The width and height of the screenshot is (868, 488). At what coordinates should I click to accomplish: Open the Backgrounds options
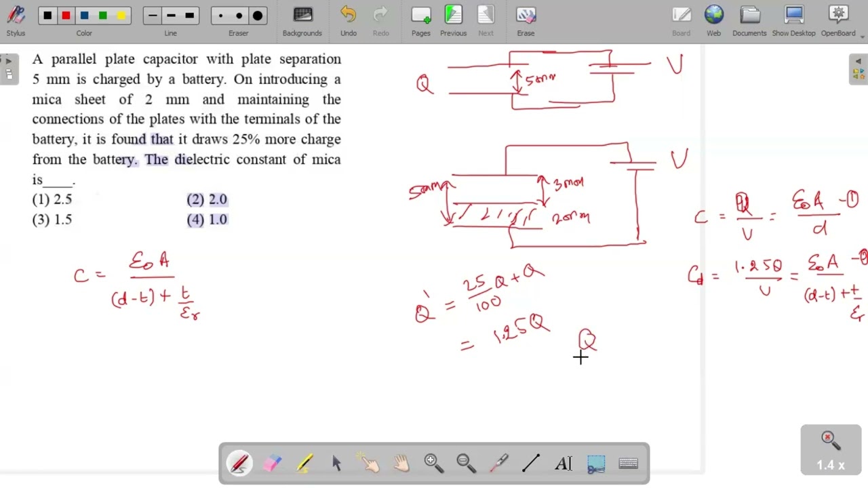click(302, 21)
